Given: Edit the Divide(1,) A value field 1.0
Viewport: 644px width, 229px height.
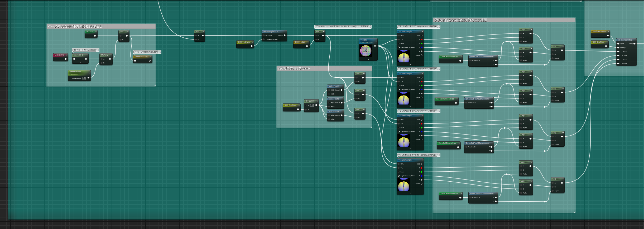Looking at the screenshot, I should click(x=311, y=105).
